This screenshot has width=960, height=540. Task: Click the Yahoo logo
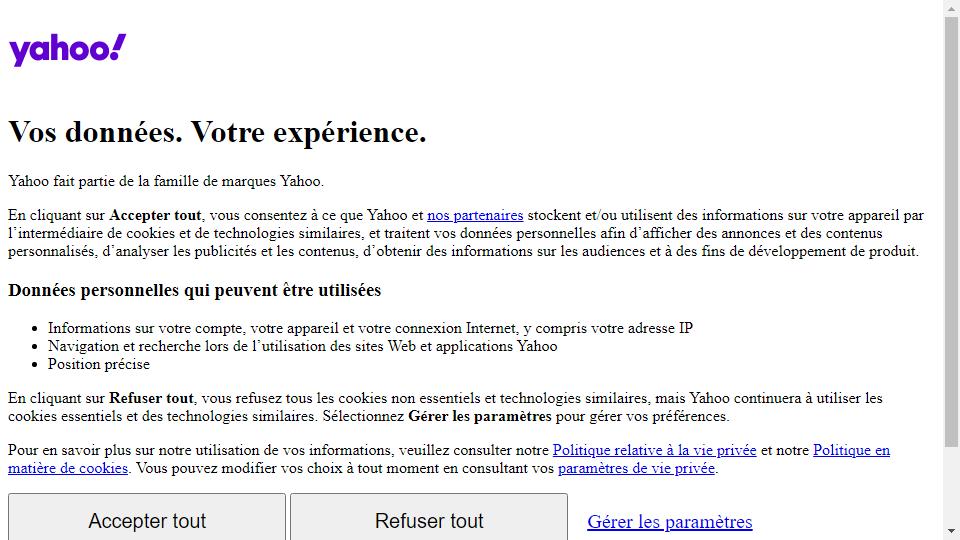pos(67,50)
